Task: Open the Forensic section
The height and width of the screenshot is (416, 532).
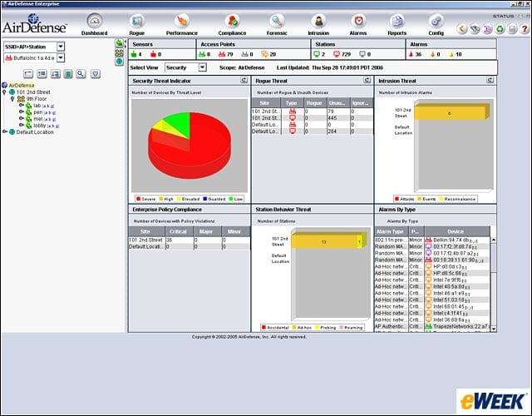Action: click(277, 24)
